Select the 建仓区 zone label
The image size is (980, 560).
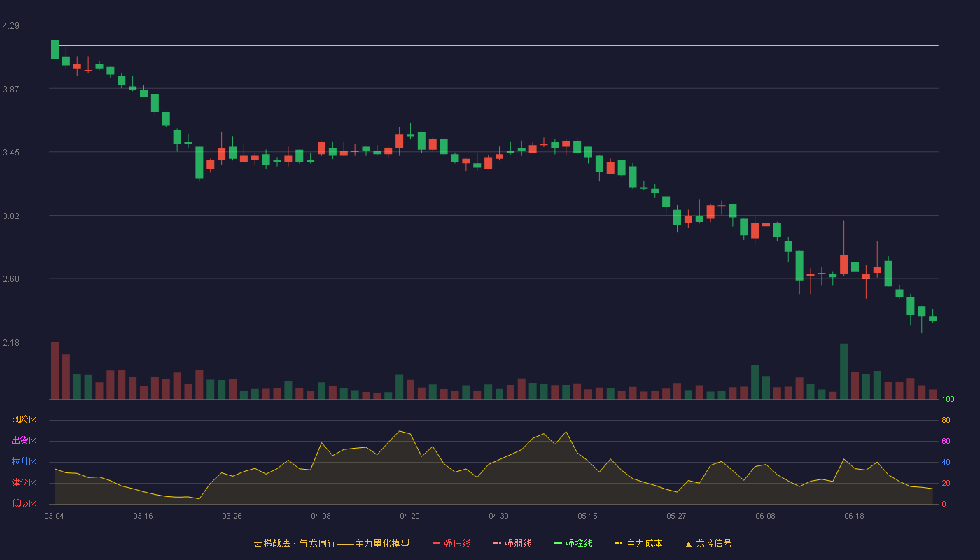pos(24,483)
